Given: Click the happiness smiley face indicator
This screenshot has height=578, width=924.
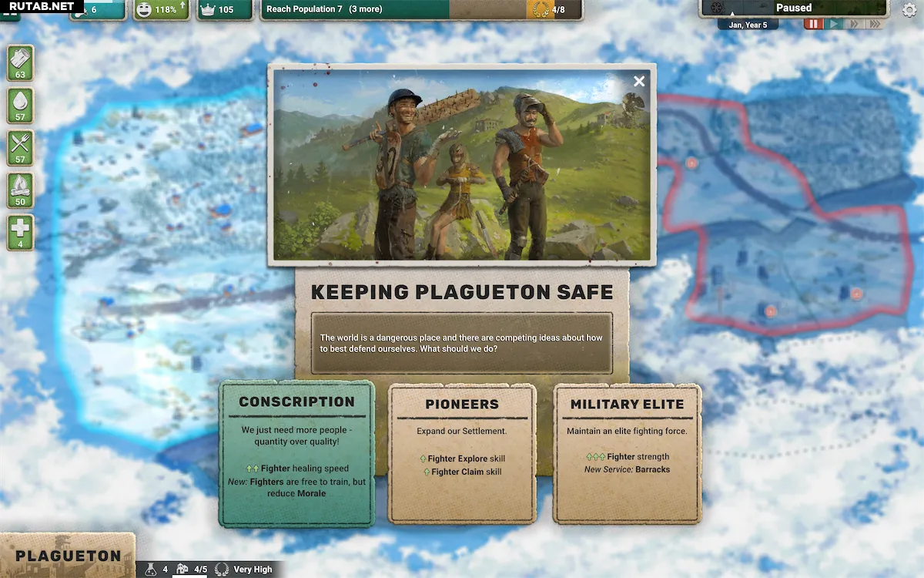Looking at the screenshot, I should (144, 9).
